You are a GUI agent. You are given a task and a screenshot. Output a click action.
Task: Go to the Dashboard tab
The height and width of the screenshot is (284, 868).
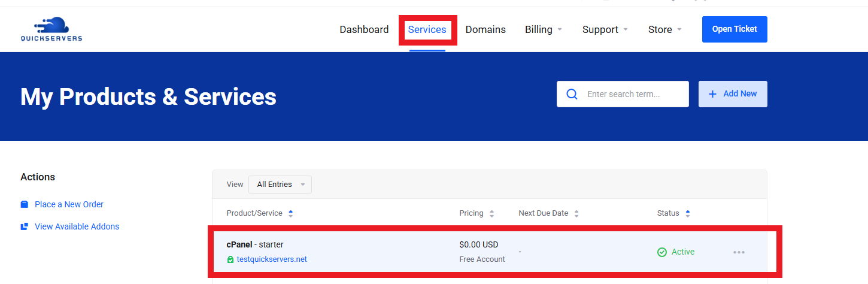point(364,29)
